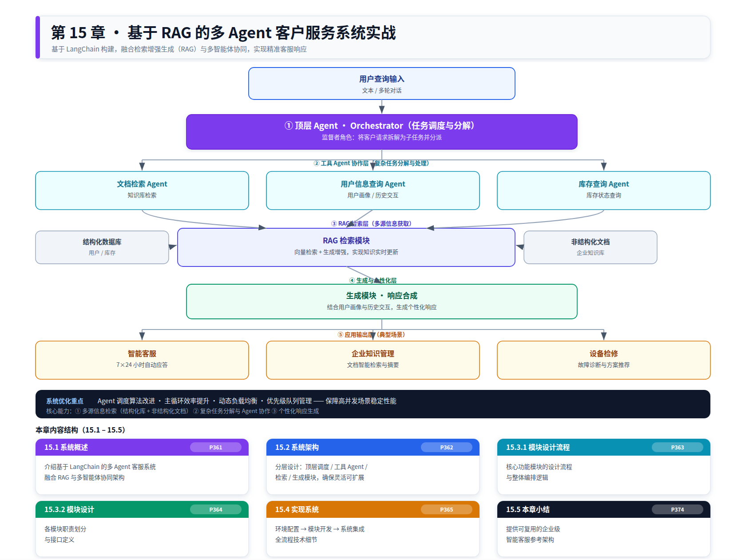Open the 设备检修 scenario card

pos(604,360)
